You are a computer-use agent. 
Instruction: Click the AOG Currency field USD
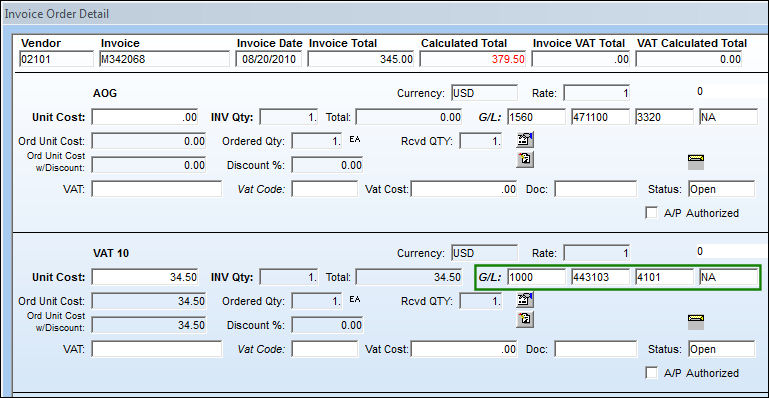click(485, 93)
